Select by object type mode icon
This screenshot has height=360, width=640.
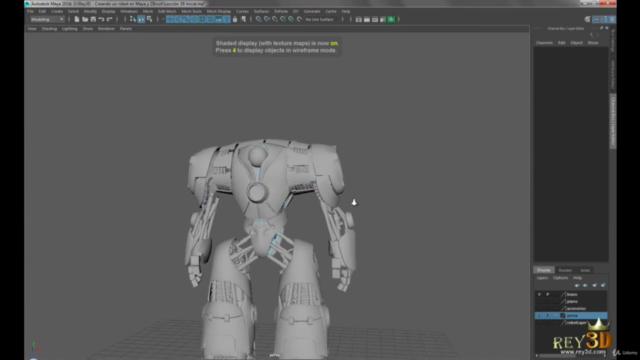141,19
